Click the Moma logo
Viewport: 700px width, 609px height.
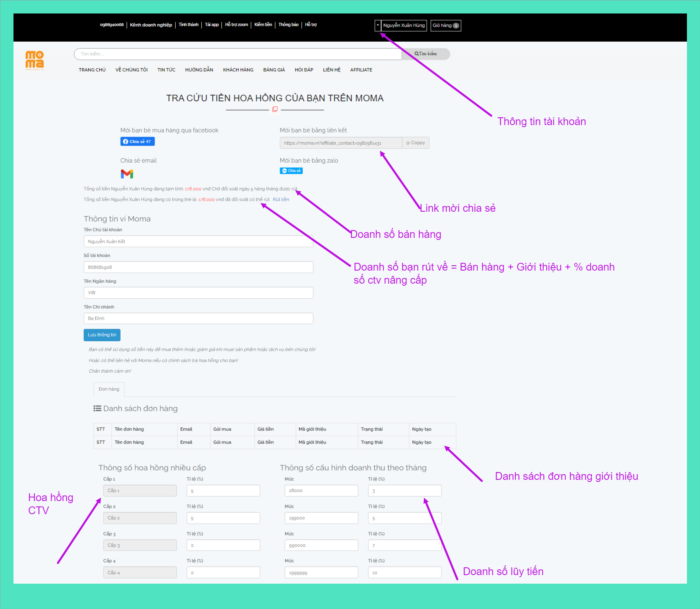35,60
